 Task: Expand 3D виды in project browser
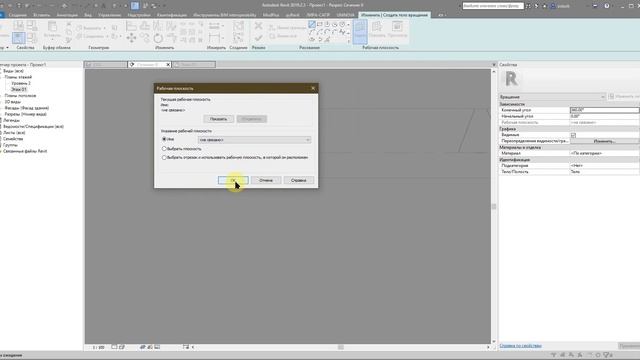coord(1,102)
